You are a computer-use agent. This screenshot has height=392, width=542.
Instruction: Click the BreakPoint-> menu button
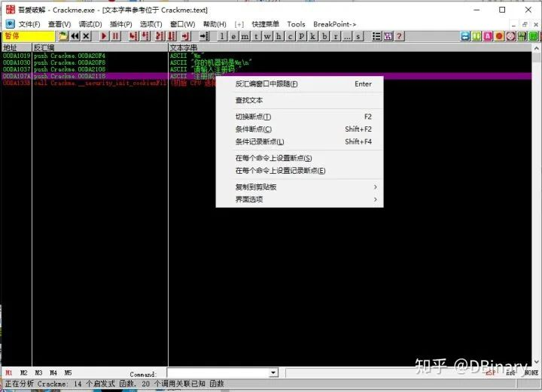click(334, 24)
